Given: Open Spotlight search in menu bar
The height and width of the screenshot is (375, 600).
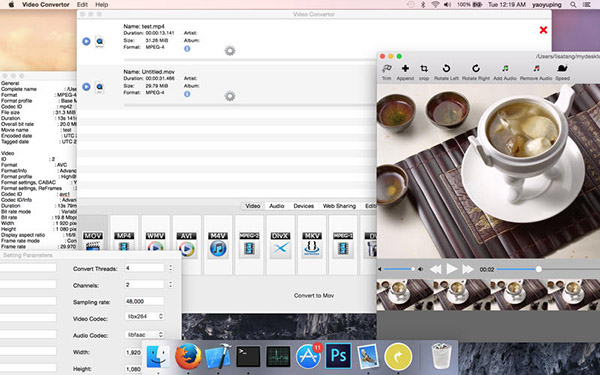Looking at the screenshot, I should 573,5.
